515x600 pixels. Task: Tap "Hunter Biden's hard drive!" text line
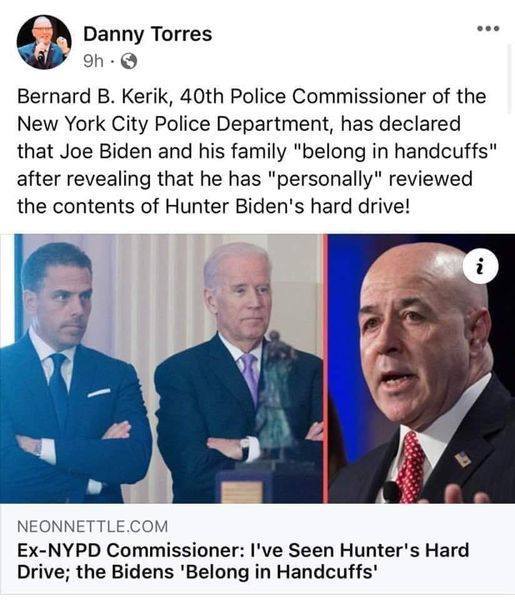[213, 206]
